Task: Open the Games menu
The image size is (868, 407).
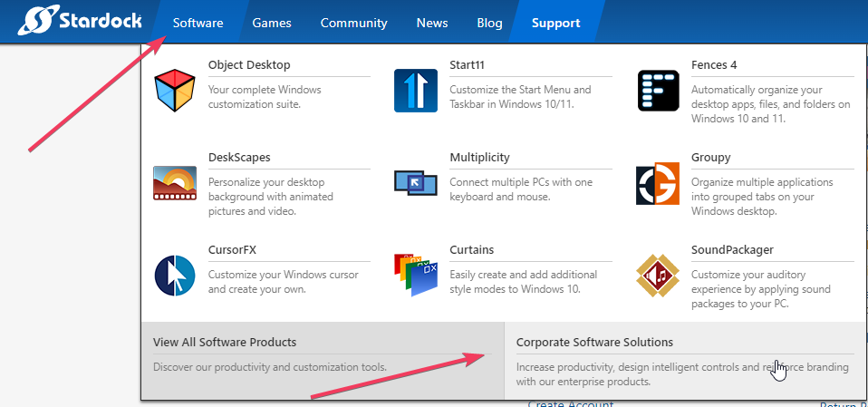Action: [272, 23]
